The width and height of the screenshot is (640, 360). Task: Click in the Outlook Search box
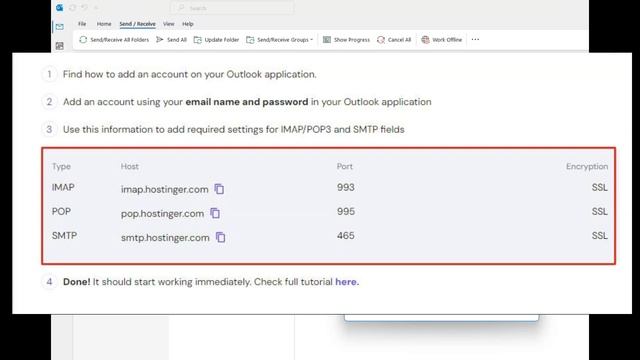coord(232,8)
